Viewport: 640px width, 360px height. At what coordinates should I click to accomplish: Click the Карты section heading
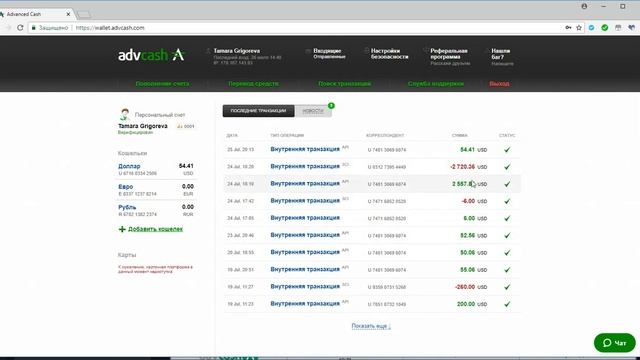coord(127,255)
